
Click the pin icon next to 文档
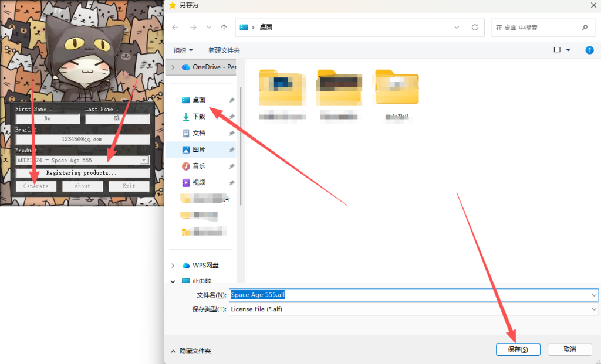[231, 133]
